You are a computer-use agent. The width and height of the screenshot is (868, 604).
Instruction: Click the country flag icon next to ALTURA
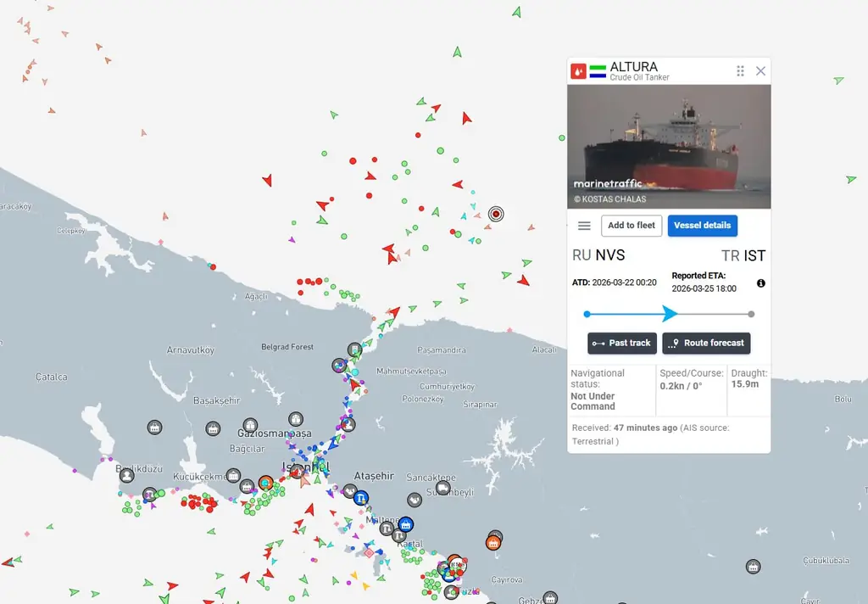tap(598, 71)
